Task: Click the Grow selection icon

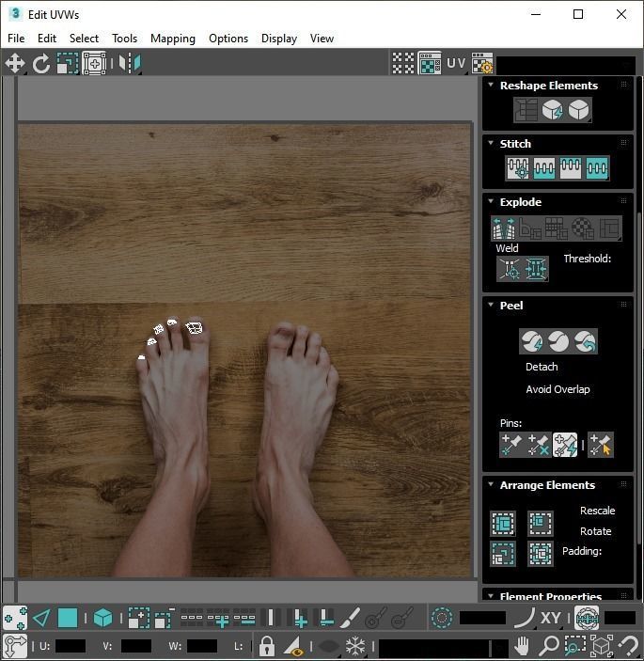Action: [x=138, y=619]
